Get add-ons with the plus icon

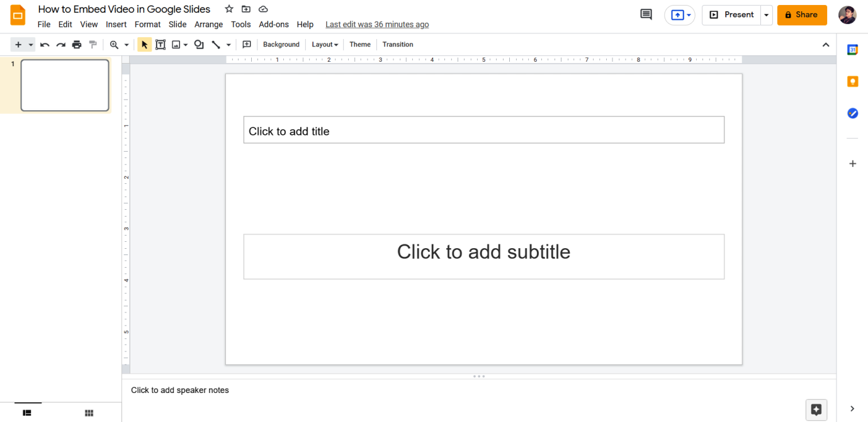pos(852,164)
